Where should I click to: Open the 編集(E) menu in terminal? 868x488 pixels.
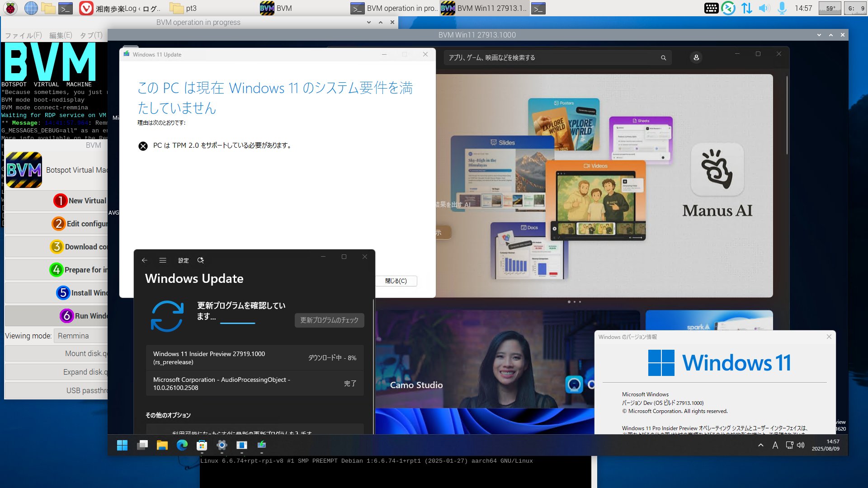pos(61,35)
